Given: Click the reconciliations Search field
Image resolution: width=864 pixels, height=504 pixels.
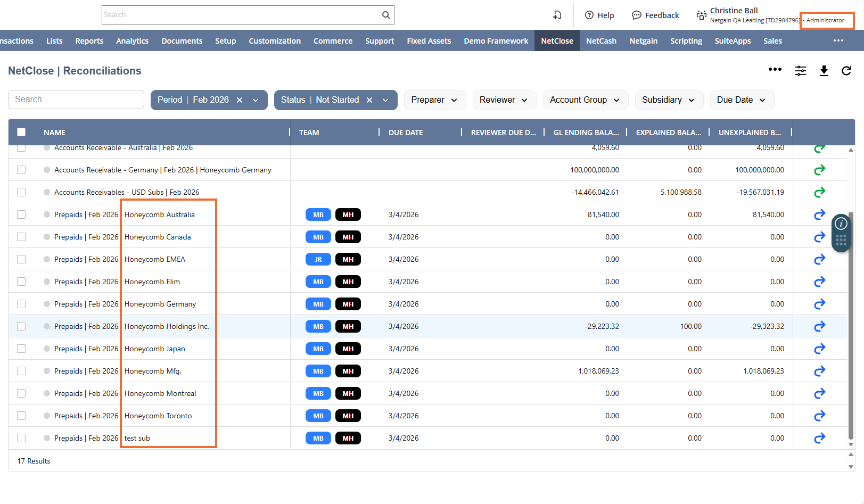Looking at the screenshot, I should 76,100.
